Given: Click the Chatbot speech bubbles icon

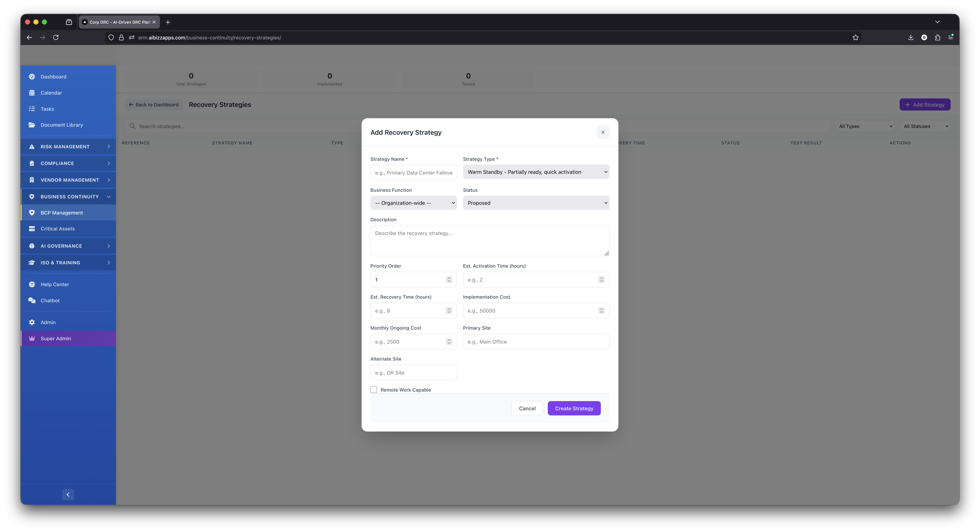Looking at the screenshot, I should 32,300.
